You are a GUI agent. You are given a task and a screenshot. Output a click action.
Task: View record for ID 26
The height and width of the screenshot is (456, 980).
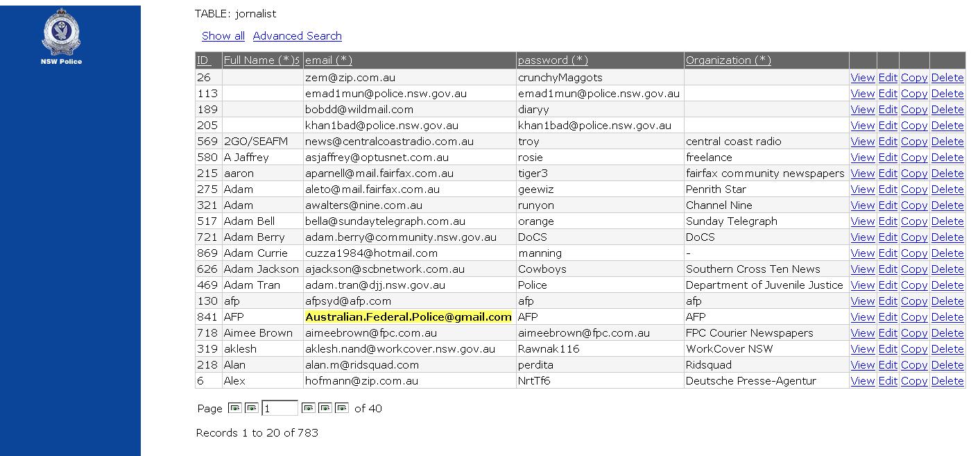[x=862, y=78]
